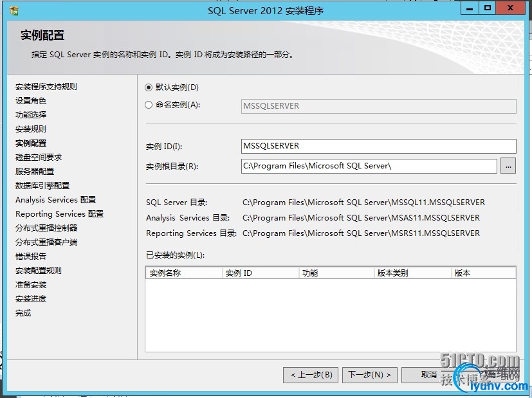Select the 准备安装 step
The height and width of the screenshot is (398, 532).
click(31, 285)
